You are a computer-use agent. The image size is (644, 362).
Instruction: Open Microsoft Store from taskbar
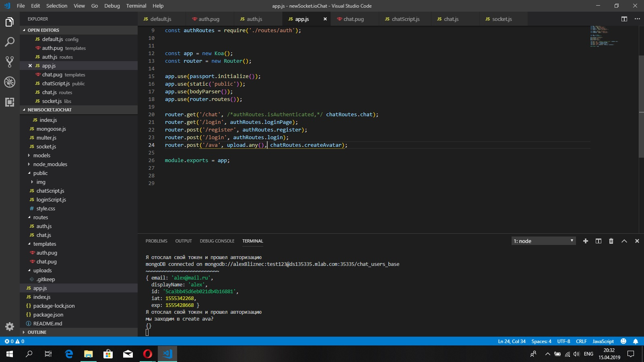coord(108,354)
